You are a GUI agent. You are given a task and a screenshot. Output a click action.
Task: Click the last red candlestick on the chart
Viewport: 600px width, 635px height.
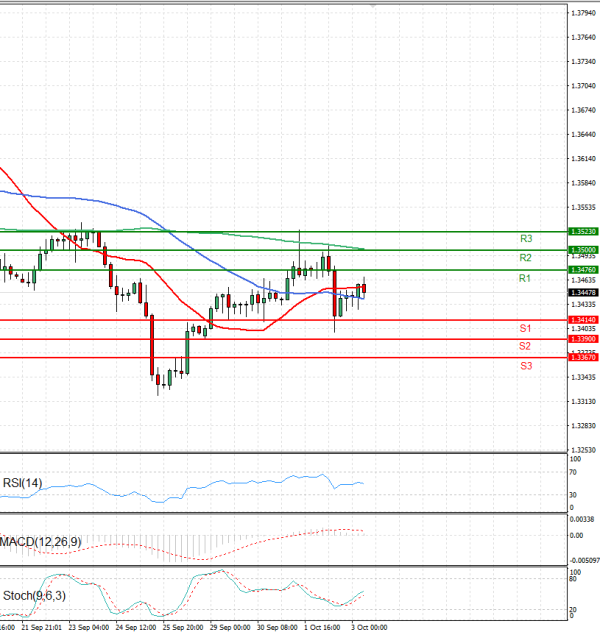pyautogui.click(x=364, y=288)
